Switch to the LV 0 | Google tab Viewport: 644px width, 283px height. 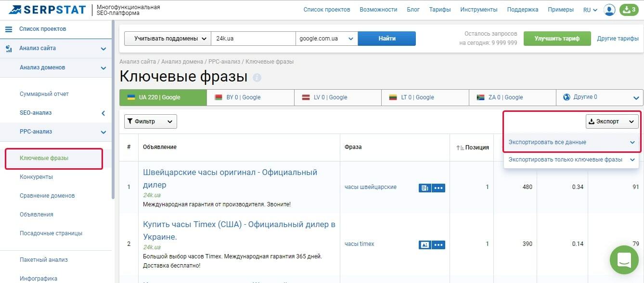point(338,97)
